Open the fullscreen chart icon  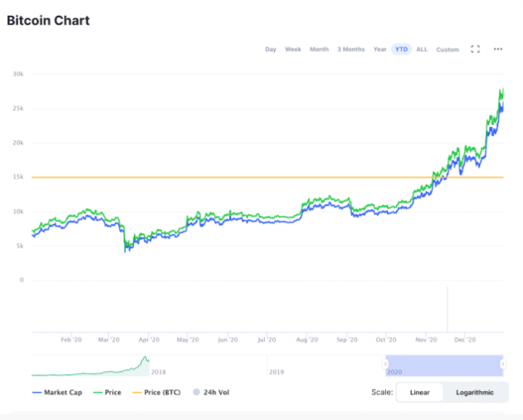click(476, 49)
